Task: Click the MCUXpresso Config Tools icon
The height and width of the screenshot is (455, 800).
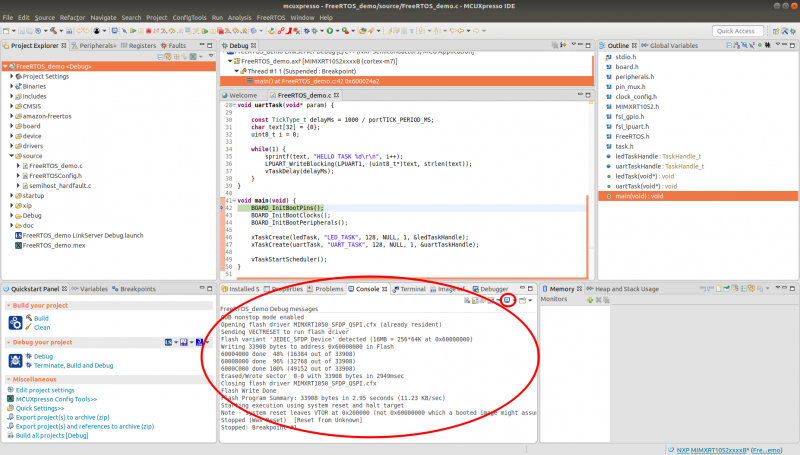Action: pyautogui.click(x=11, y=398)
